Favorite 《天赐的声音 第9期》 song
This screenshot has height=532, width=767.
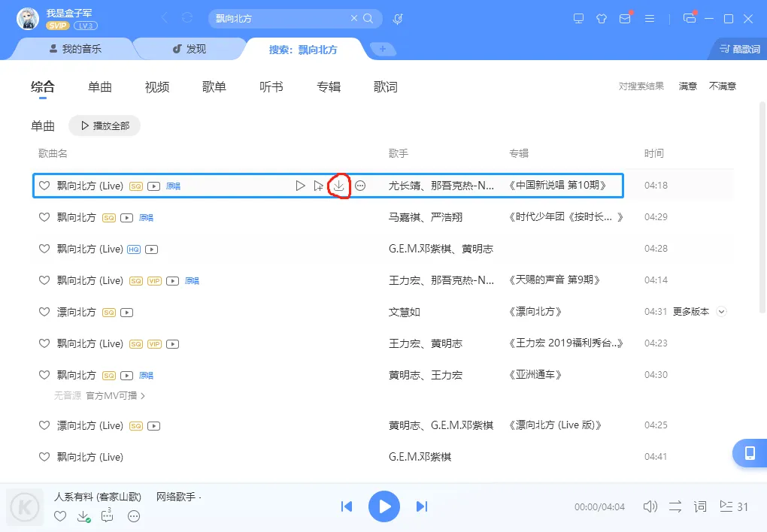point(44,280)
